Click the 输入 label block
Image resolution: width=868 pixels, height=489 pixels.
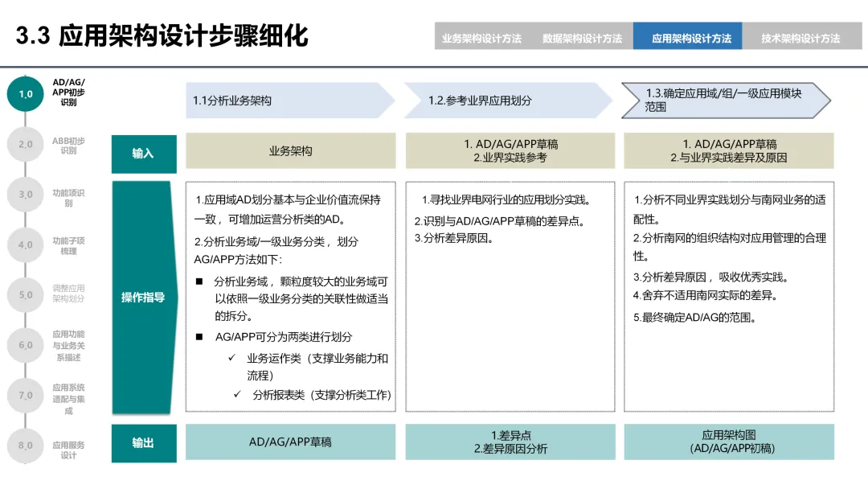click(144, 154)
